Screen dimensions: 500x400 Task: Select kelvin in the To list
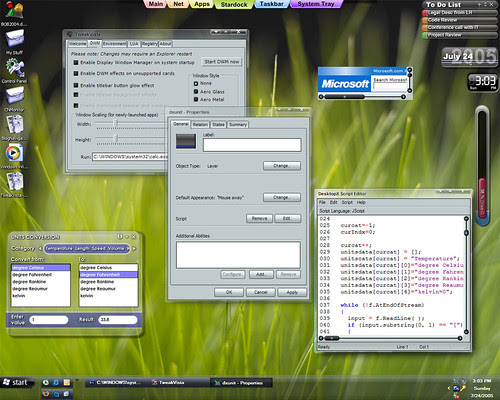[x=108, y=296]
